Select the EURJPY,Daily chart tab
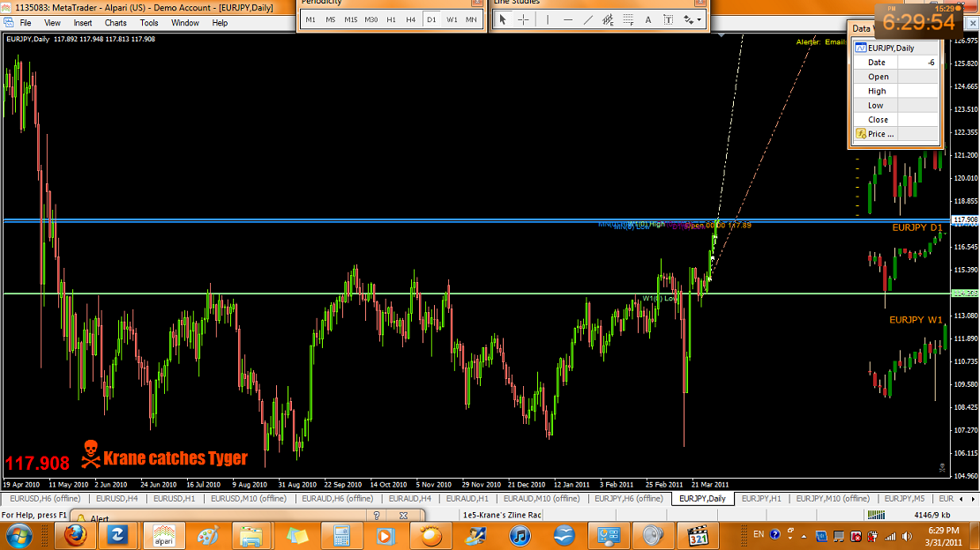 click(x=702, y=498)
